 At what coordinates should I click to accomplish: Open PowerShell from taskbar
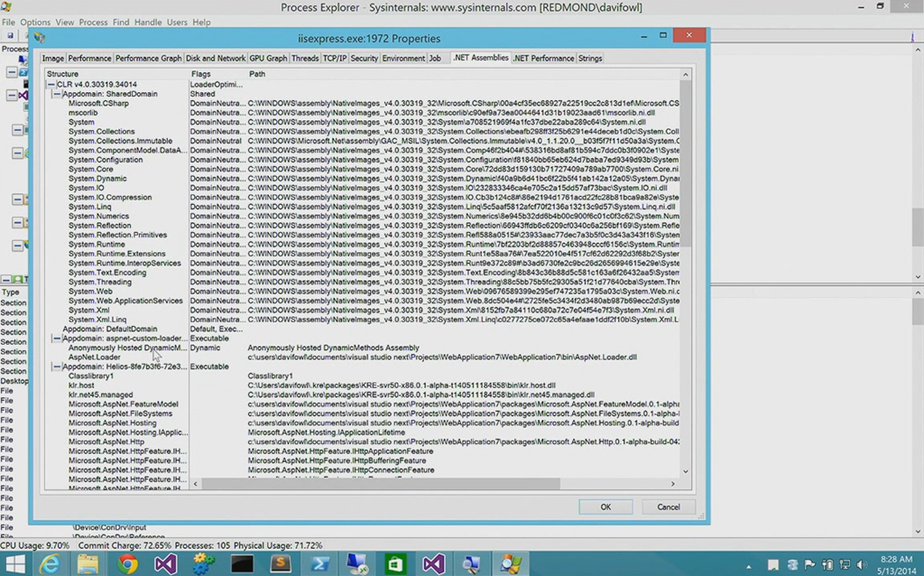319,564
